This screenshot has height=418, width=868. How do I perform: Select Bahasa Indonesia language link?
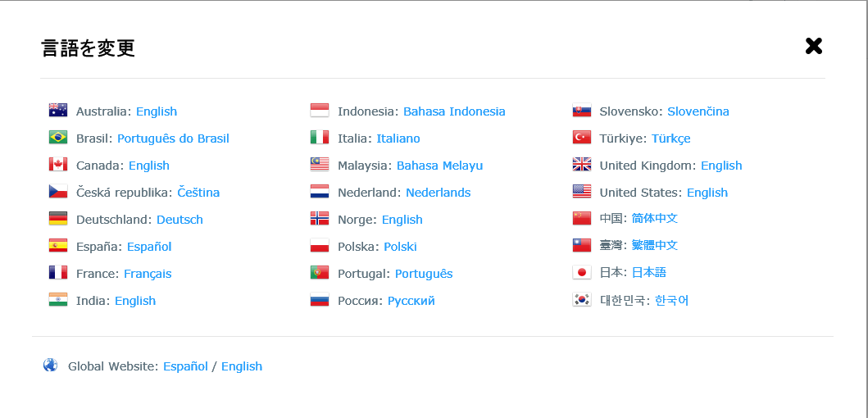coord(454,111)
